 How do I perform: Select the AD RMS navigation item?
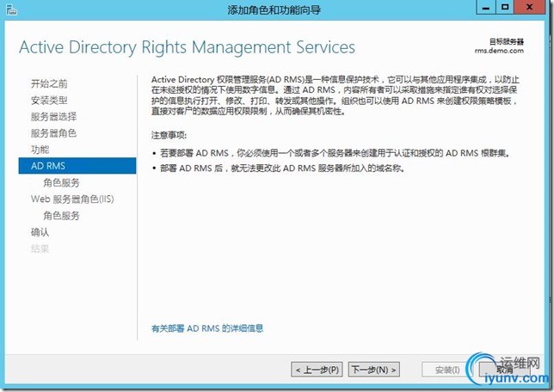[x=77, y=166]
